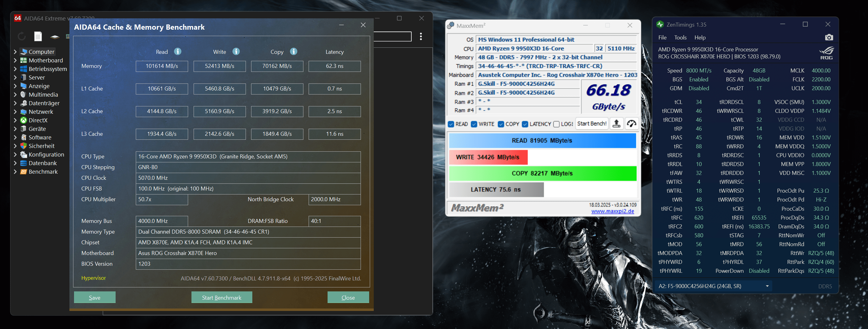Click the Close button in benchmark dialog

[348, 298]
